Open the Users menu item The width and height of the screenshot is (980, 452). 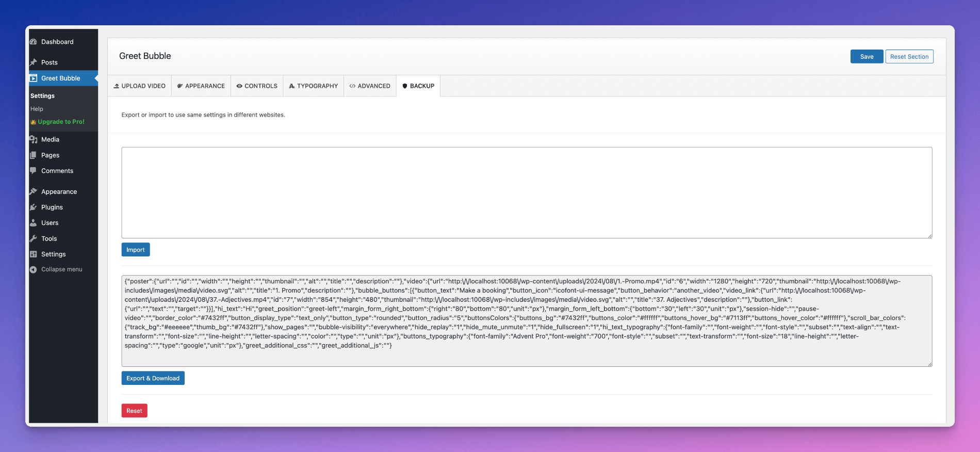point(63,223)
